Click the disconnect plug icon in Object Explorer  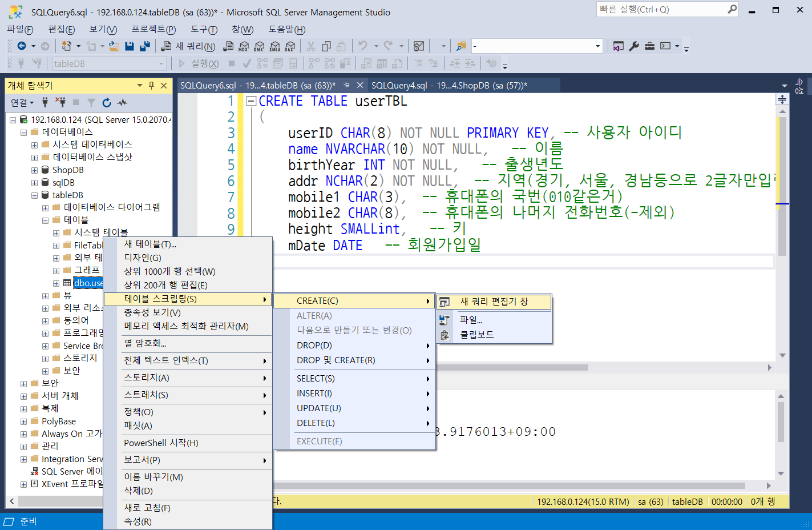60,102
